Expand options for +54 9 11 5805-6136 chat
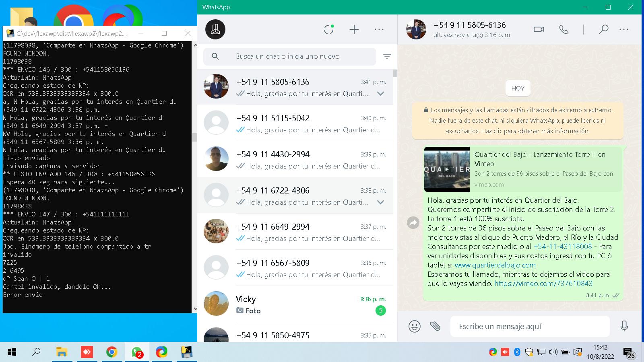The height and width of the screenshot is (362, 644). [380, 94]
